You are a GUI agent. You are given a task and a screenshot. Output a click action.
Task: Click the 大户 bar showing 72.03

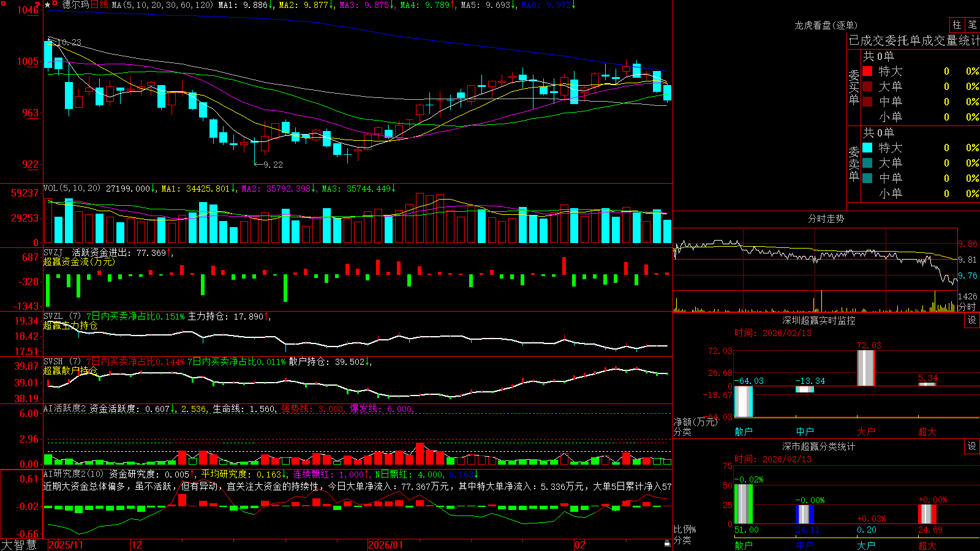[x=865, y=368]
